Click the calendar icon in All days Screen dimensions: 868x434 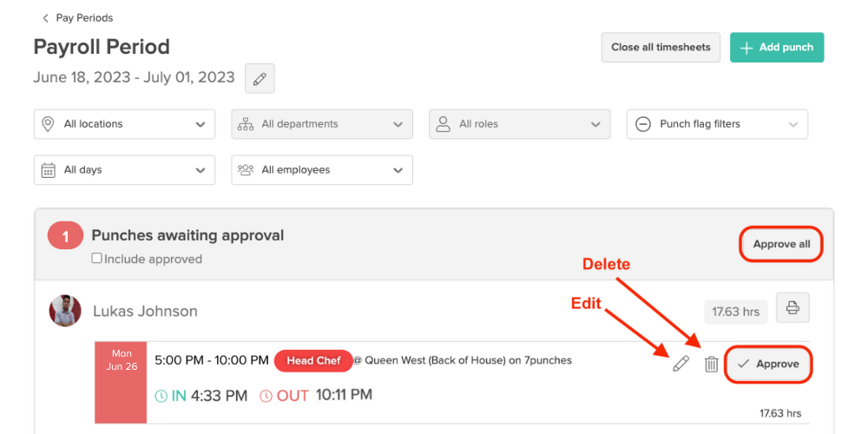pyautogui.click(x=48, y=170)
